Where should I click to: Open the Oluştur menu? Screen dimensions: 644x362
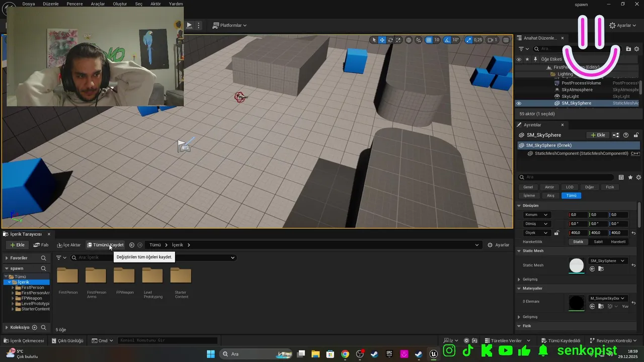coord(120,4)
